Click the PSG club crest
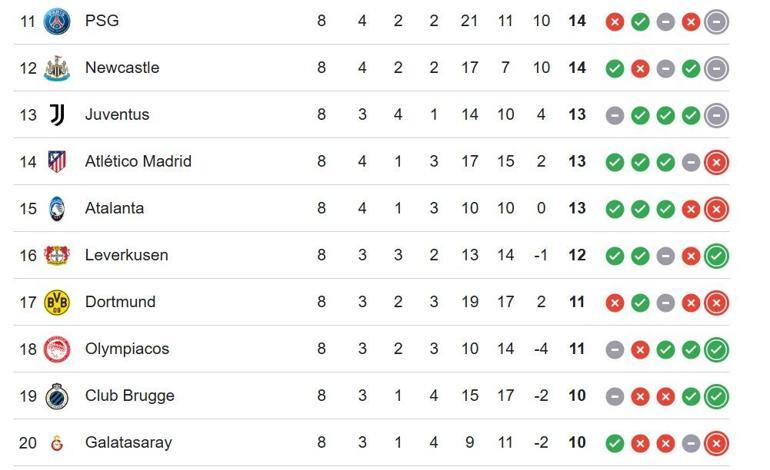The height and width of the screenshot is (470, 770). click(x=57, y=21)
